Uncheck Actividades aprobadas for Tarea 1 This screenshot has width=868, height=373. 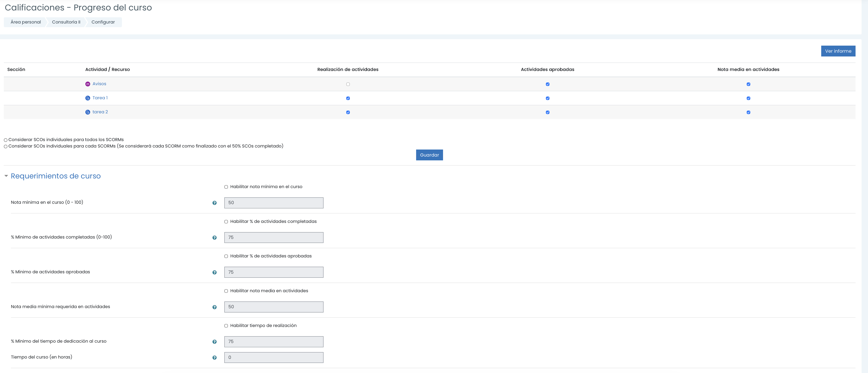[547, 98]
